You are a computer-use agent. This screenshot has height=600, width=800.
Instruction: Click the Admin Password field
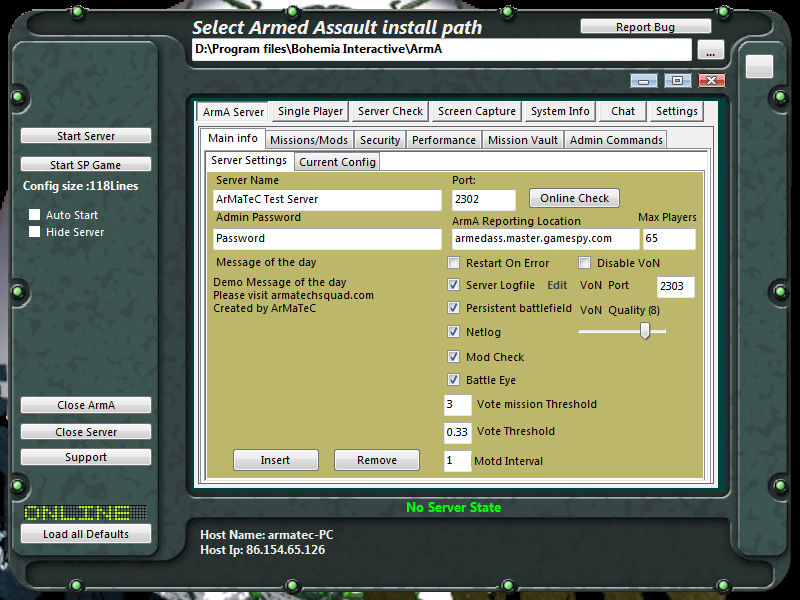327,239
